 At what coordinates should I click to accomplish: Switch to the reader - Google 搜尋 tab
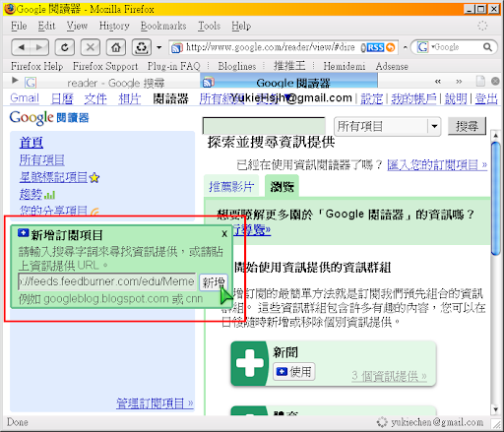click(111, 83)
